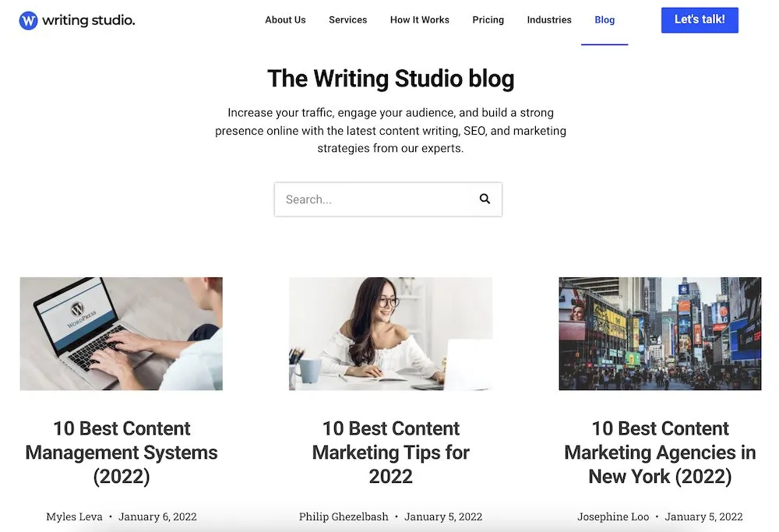Image resolution: width=779 pixels, height=532 pixels.
Task: Click the writing studio. wordmark text
Action: point(89,20)
